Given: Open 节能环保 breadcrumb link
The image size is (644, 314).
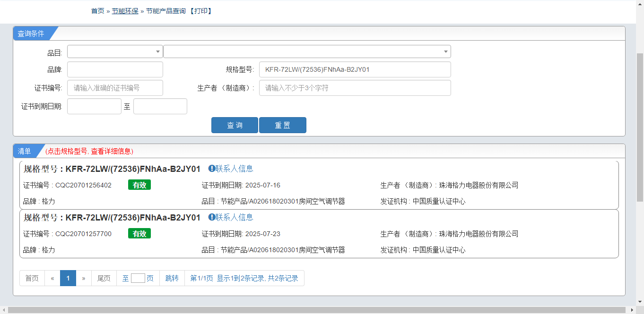Looking at the screenshot, I should click(x=125, y=11).
